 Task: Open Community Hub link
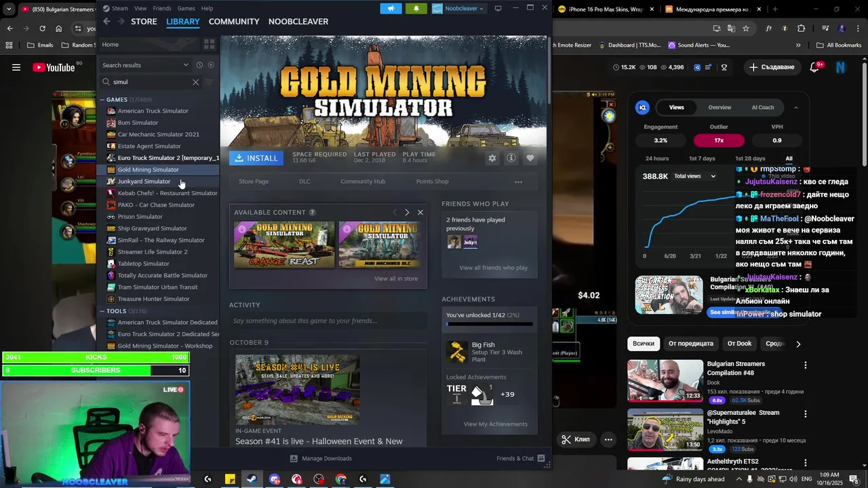363,182
